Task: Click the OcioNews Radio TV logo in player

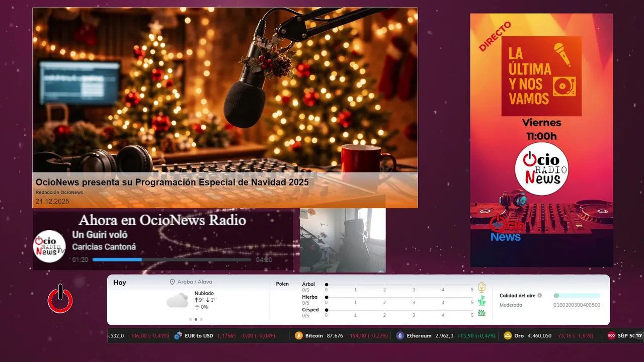Action: pyautogui.click(x=49, y=246)
